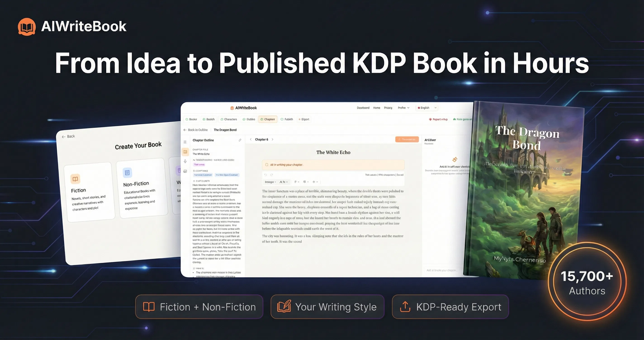644x340 pixels.
Task: Click the orange download button above the chapter
Action: (x=407, y=139)
